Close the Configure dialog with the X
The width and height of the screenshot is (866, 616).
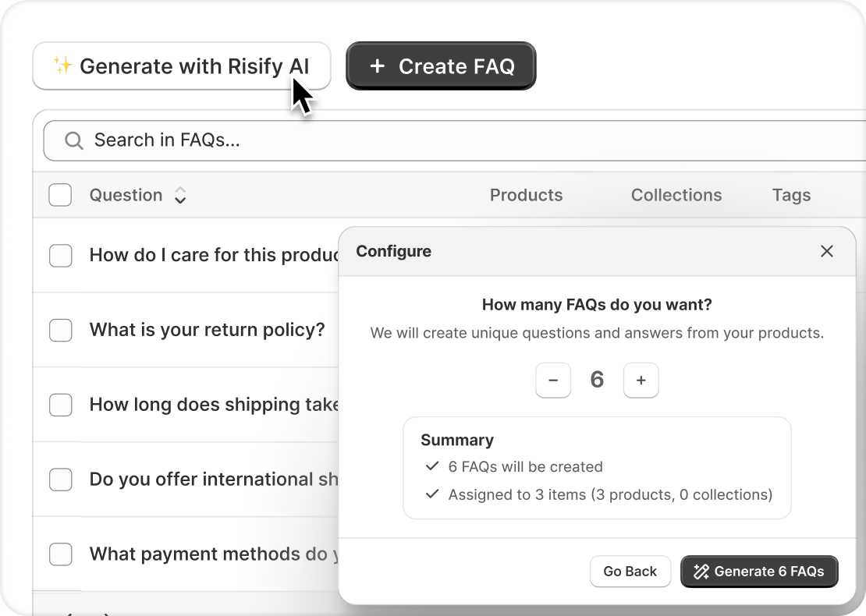point(827,251)
